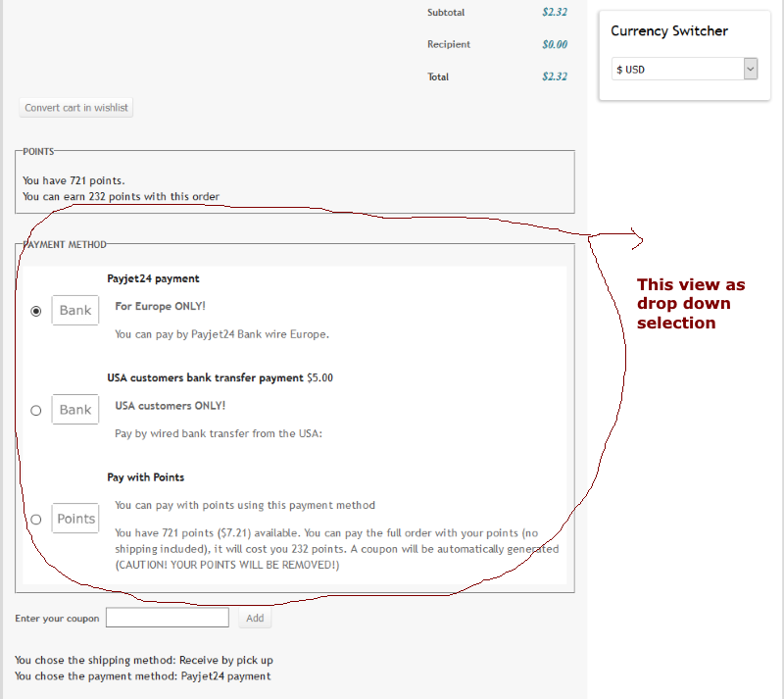Click 'You can pay by Payjet24' description
This screenshot has width=784, height=699.
tap(222, 334)
